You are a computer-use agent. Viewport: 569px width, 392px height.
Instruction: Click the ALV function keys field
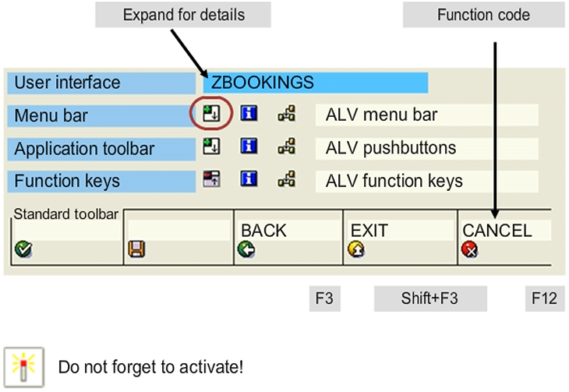(x=426, y=181)
